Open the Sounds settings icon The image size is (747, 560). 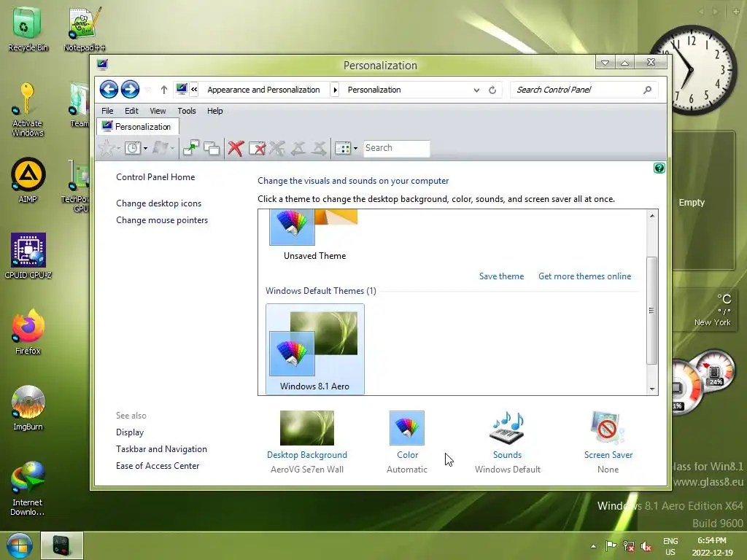(x=508, y=428)
